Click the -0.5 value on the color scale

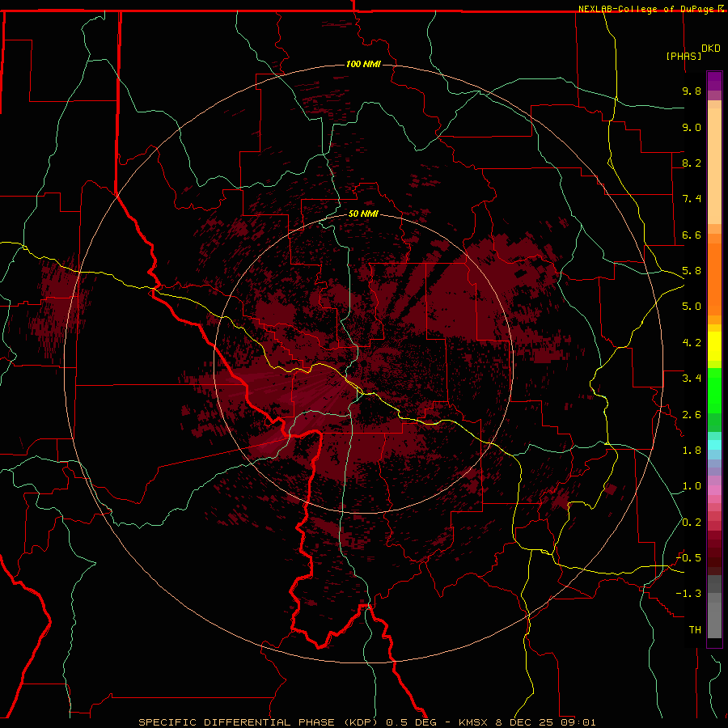pyautogui.click(x=689, y=558)
